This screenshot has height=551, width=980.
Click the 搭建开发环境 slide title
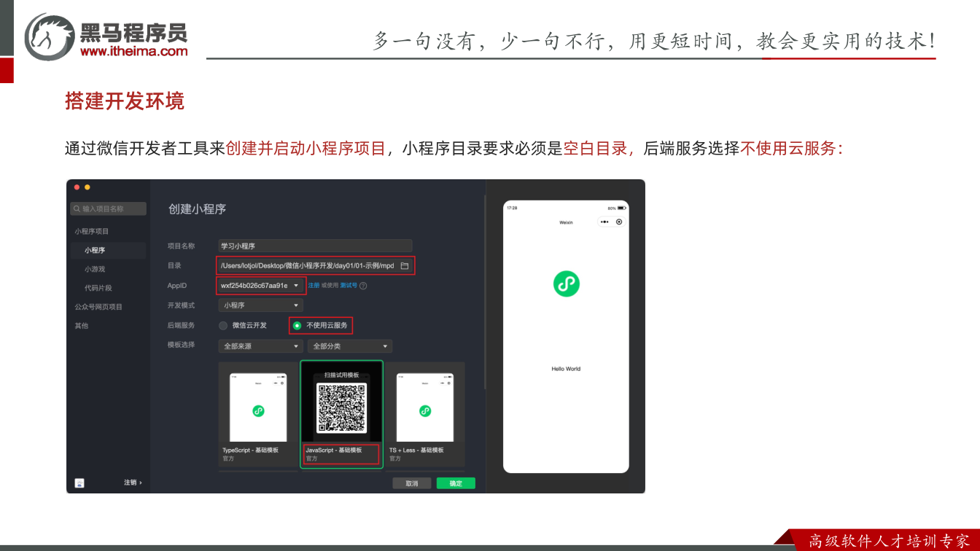(x=125, y=101)
